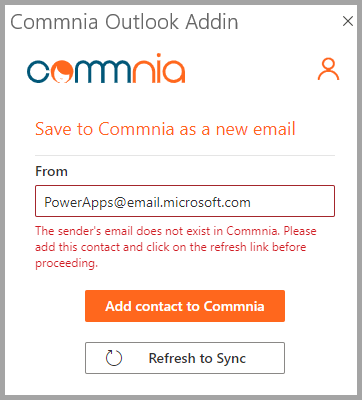The width and height of the screenshot is (362, 400).
Task: Click the dark blue 'comm' part of the logo
Action: (79, 71)
